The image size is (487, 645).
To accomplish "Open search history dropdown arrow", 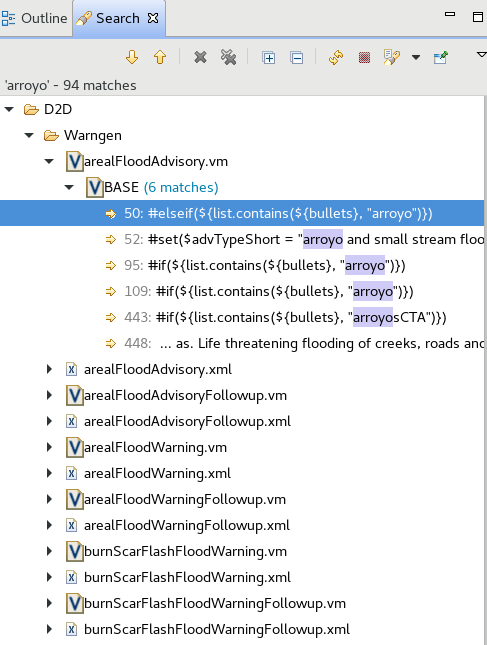I will (416, 57).
